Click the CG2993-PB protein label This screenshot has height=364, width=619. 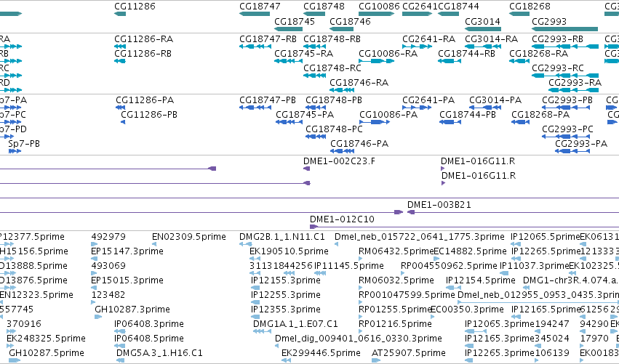[567, 100]
